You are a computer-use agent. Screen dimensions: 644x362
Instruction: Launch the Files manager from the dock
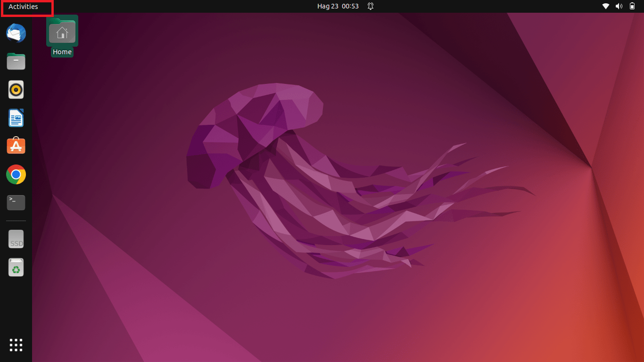(16, 61)
